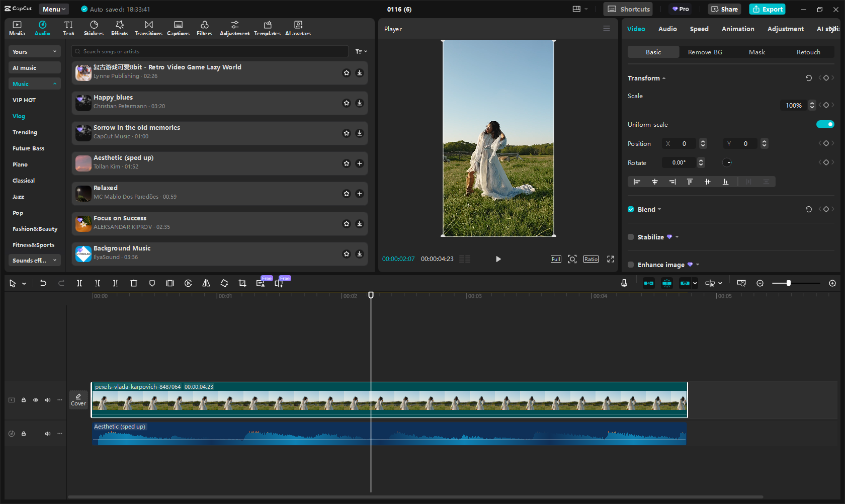Screen dimensions: 845x504
Task: Click the timeline zoom slider handle
Action: tap(789, 284)
